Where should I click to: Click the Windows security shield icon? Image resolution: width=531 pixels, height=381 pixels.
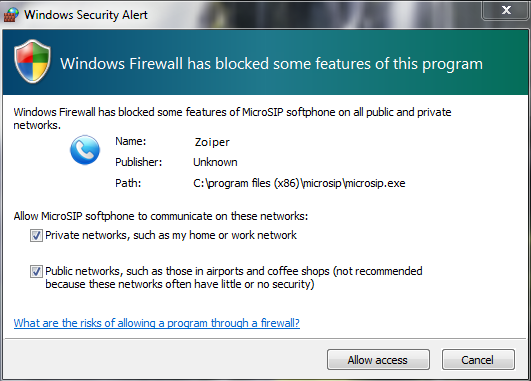click(33, 62)
